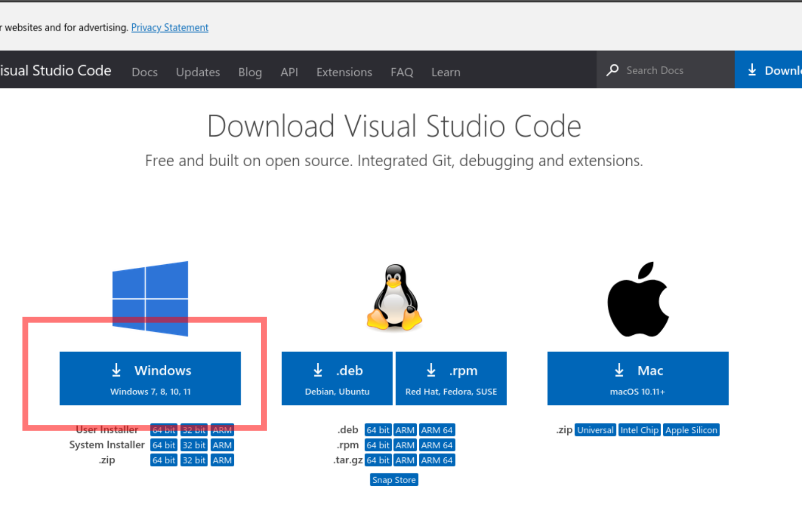Open the Learn menu item
This screenshot has width=802, height=532.
(446, 72)
